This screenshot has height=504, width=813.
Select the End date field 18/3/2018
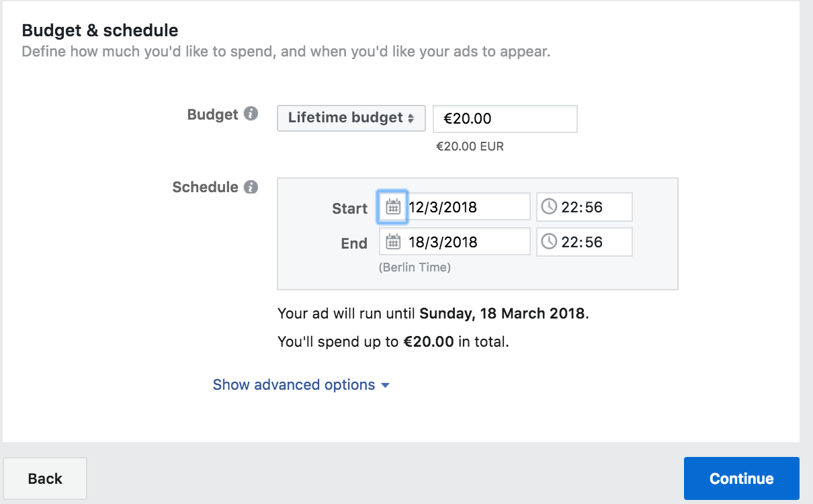pos(464,242)
